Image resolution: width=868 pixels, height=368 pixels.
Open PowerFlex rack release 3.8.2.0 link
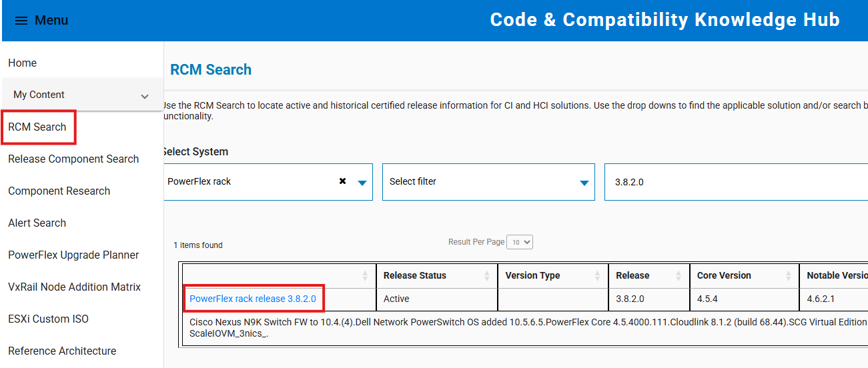[x=253, y=299]
